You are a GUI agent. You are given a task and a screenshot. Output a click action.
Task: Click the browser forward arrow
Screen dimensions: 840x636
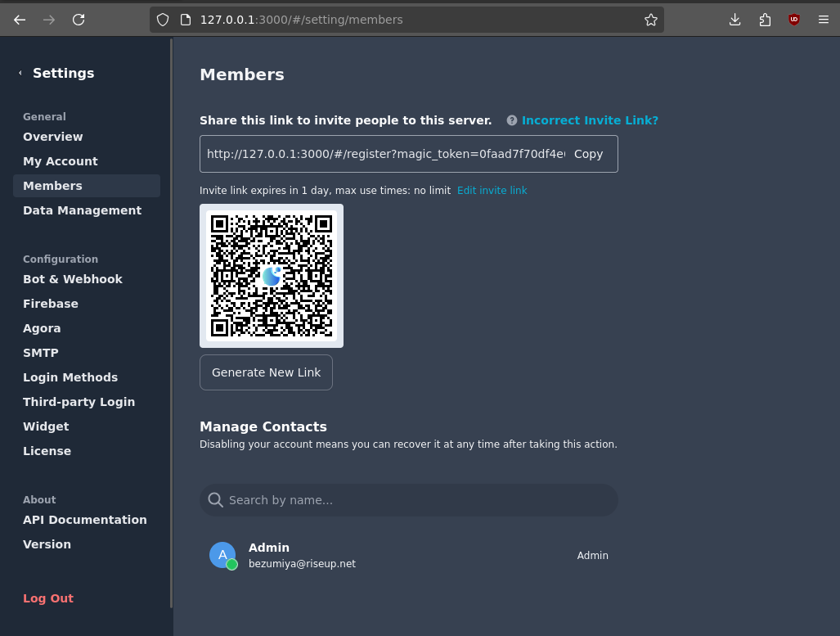[49, 20]
